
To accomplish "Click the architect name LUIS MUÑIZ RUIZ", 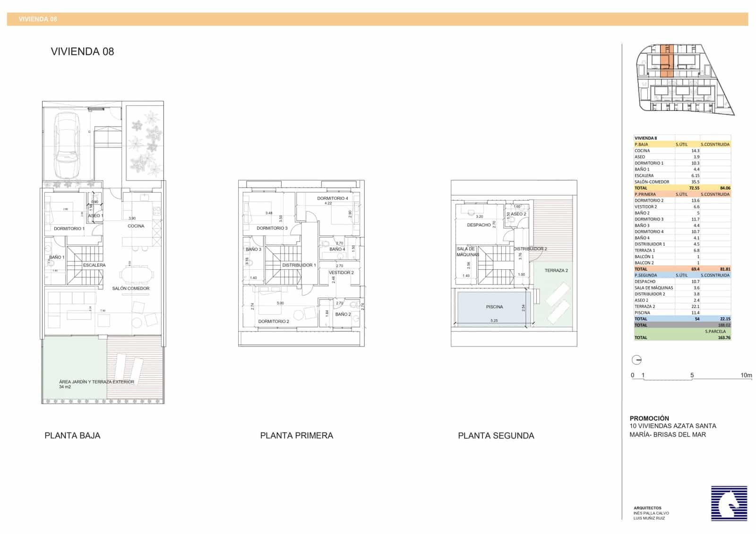I will click(649, 518).
